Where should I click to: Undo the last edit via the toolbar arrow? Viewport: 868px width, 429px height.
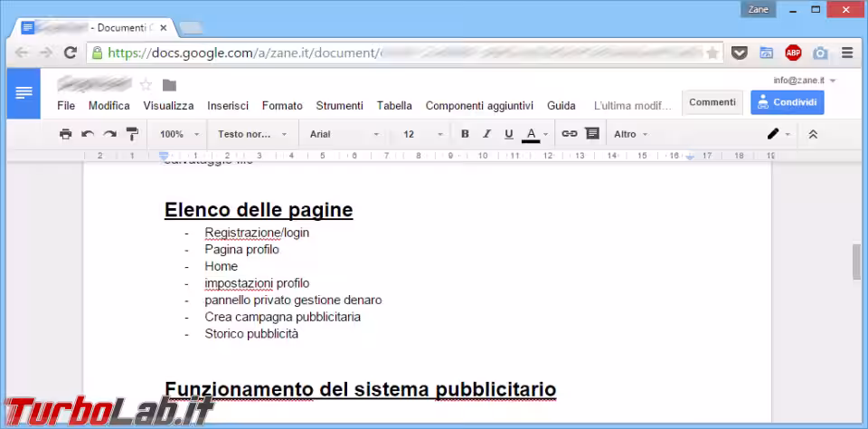(x=88, y=134)
